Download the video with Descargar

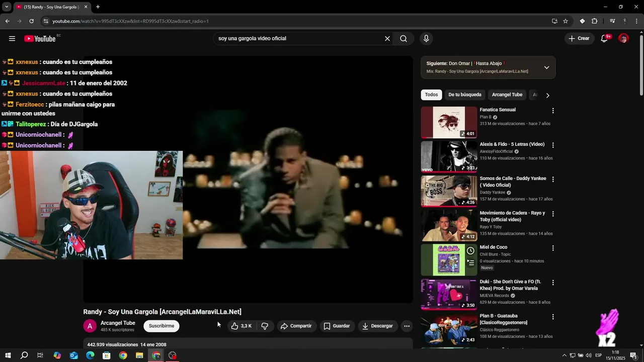[x=377, y=326]
